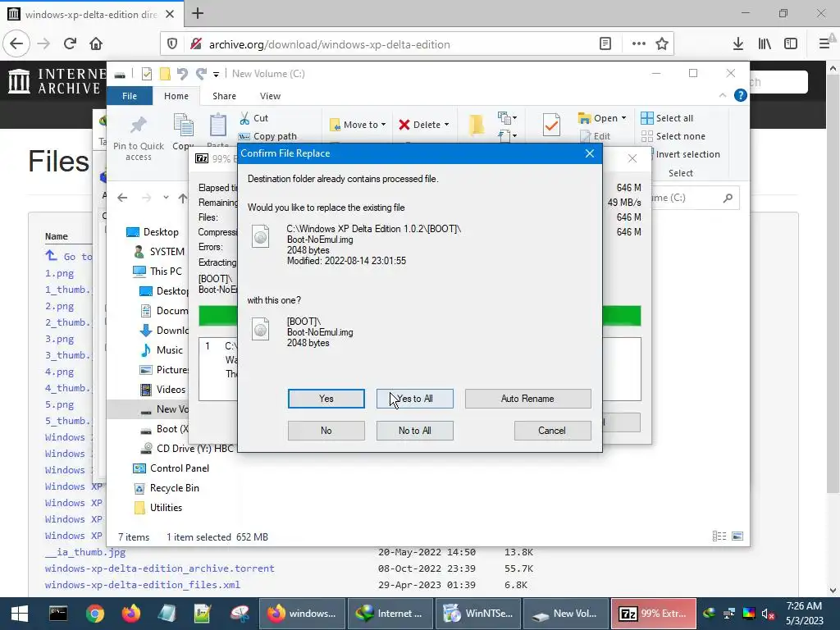Open the Delete dropdown in ribbon
The height and width of the screenshot is (630, 840).
(x=424, y=125)
